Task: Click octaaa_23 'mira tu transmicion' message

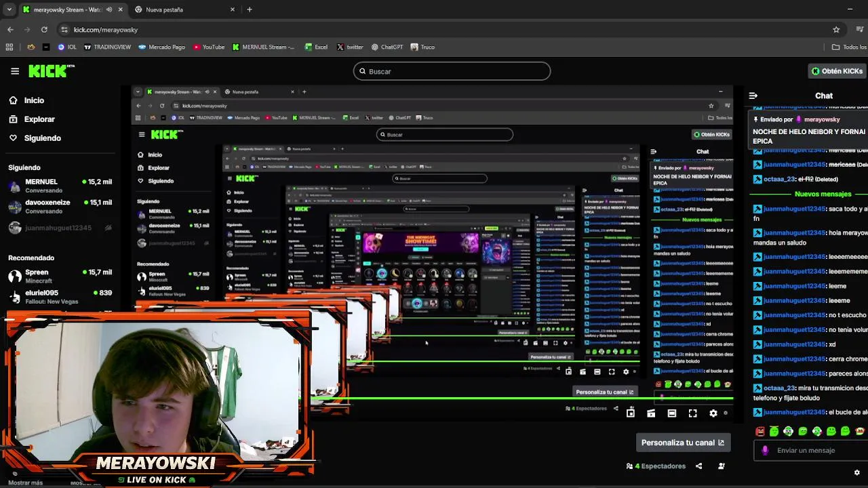Action: (810, 393)
